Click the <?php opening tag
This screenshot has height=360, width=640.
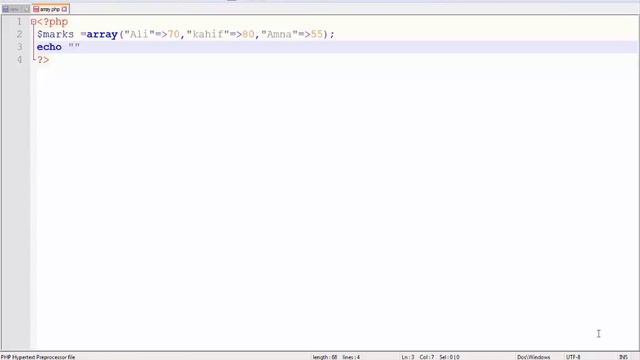[52, 22]
